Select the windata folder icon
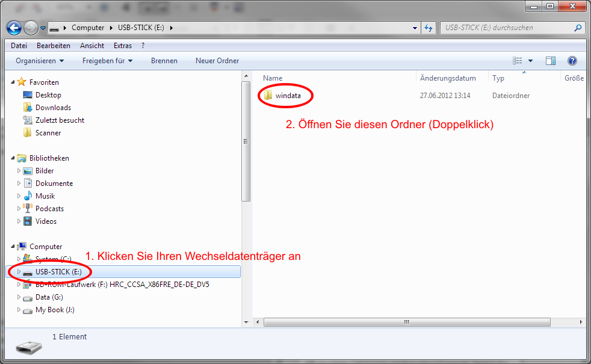The width and height of the screenshot is (591, 364). (x=268, y=95)
